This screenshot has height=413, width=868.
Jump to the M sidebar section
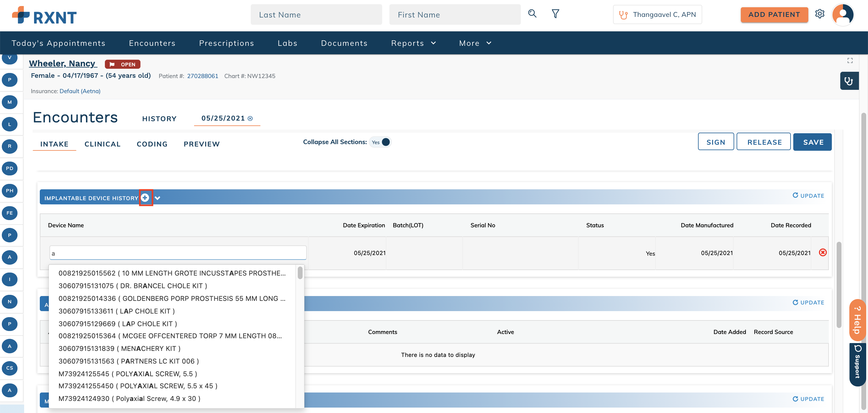pyautogui.click(x=9, y=102)
